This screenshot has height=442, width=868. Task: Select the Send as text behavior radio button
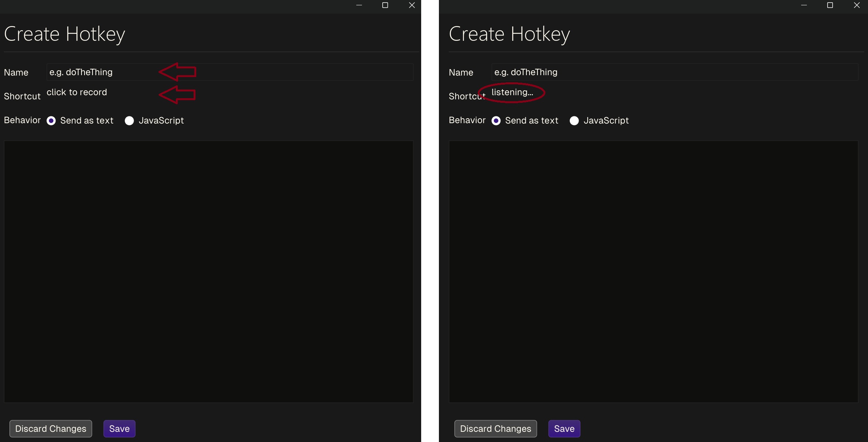51,121
